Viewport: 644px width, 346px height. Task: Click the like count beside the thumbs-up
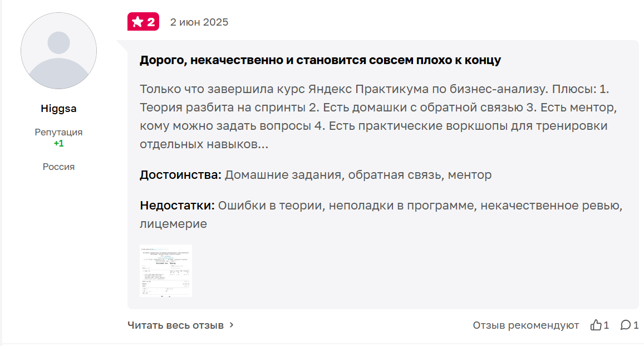[x=606, y=325]
